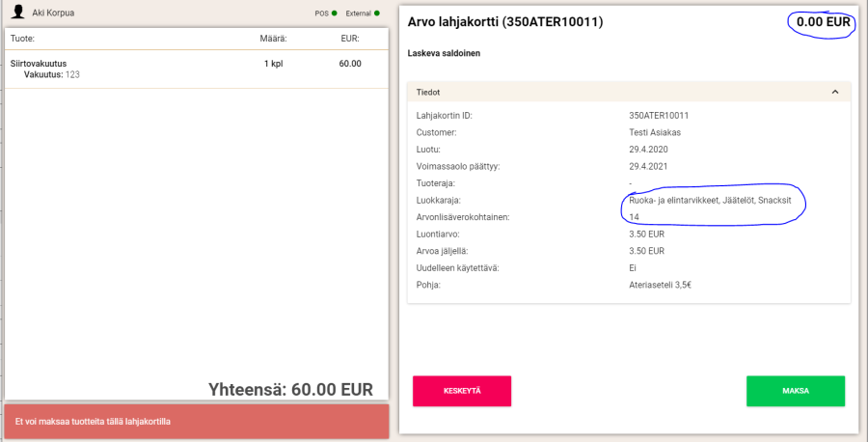Click the Aki Korpua user name
The height and width of the screenshot is (442, 868).
pyautogui.click(x=53, y=14)
